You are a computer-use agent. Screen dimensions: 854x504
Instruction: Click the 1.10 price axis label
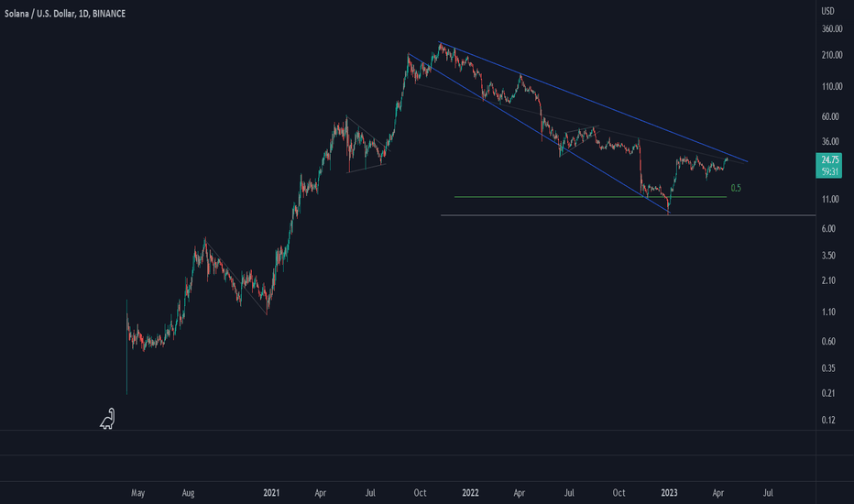828,312
